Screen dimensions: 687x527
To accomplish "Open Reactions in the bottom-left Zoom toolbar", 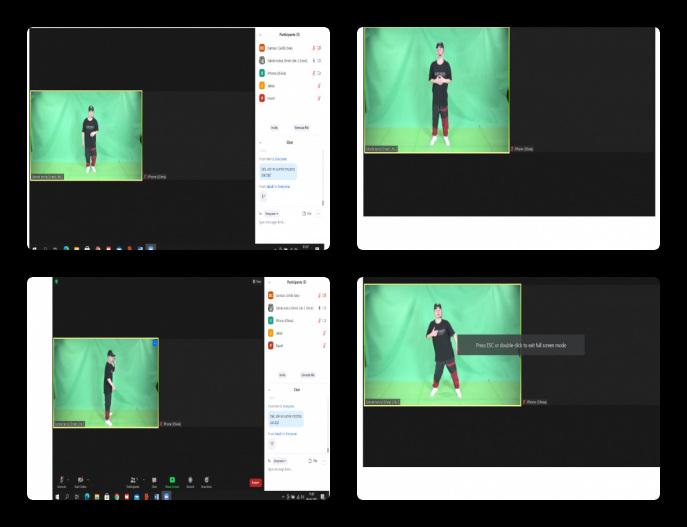I will coord(206,481).
